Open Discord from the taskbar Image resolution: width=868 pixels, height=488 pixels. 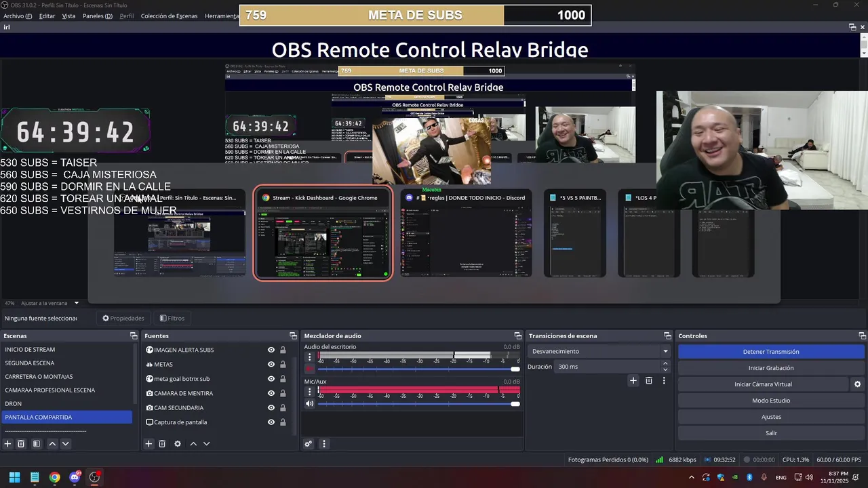click(75, 477)
